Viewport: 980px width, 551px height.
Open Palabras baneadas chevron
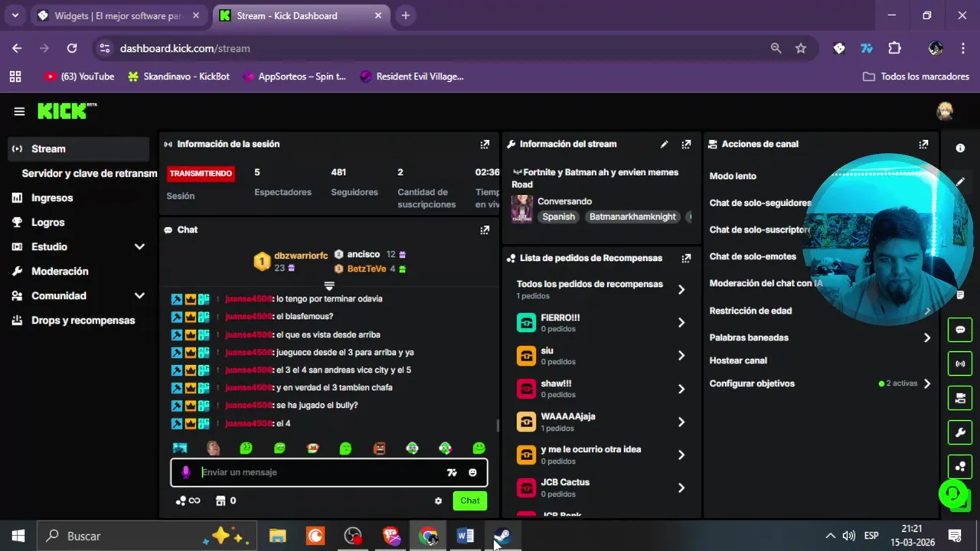(927, 337)
